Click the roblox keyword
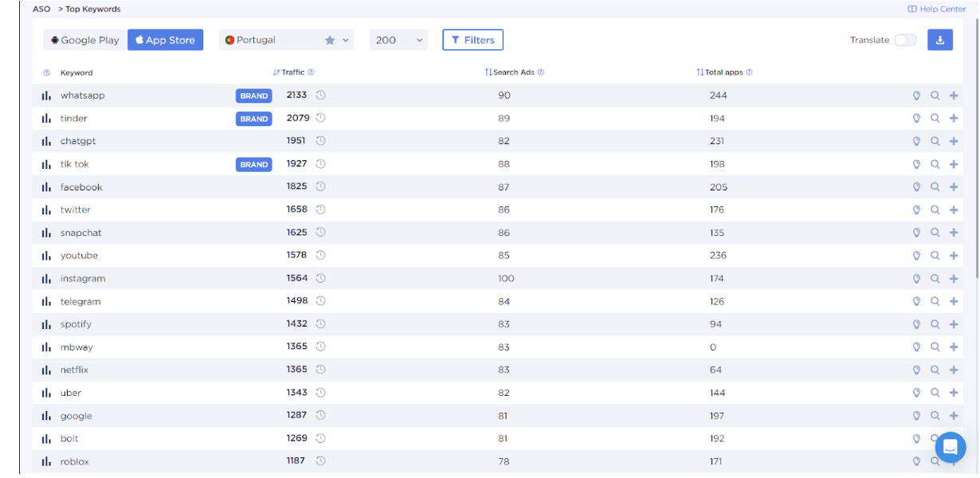The image size is (980, 478). coord(75,462)
